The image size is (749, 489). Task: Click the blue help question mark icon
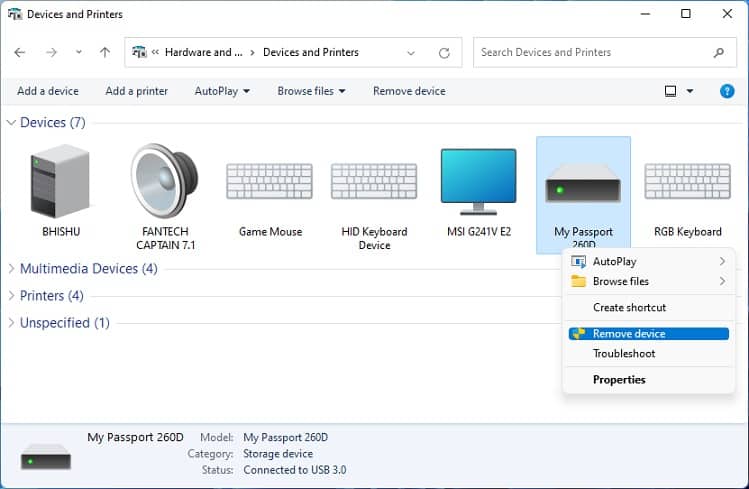tap(727, 91)
